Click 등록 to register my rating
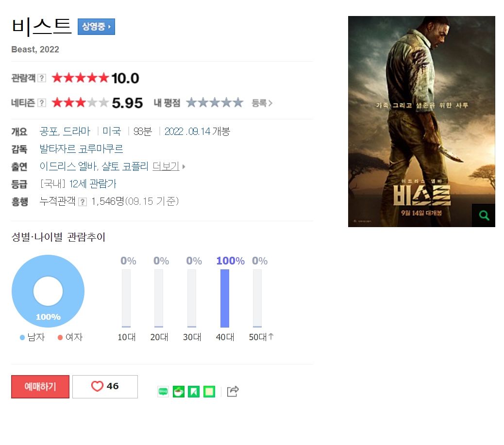Image resolution: width=504 pixels, height=445 pixels. pyautogui.click(x=262, y=103)
